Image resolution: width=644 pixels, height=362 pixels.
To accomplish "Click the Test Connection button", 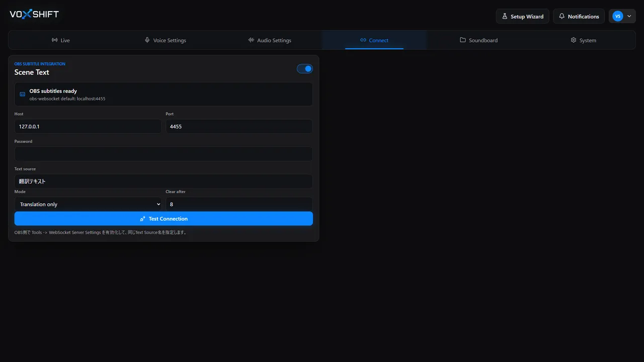I will pos(164,219).
